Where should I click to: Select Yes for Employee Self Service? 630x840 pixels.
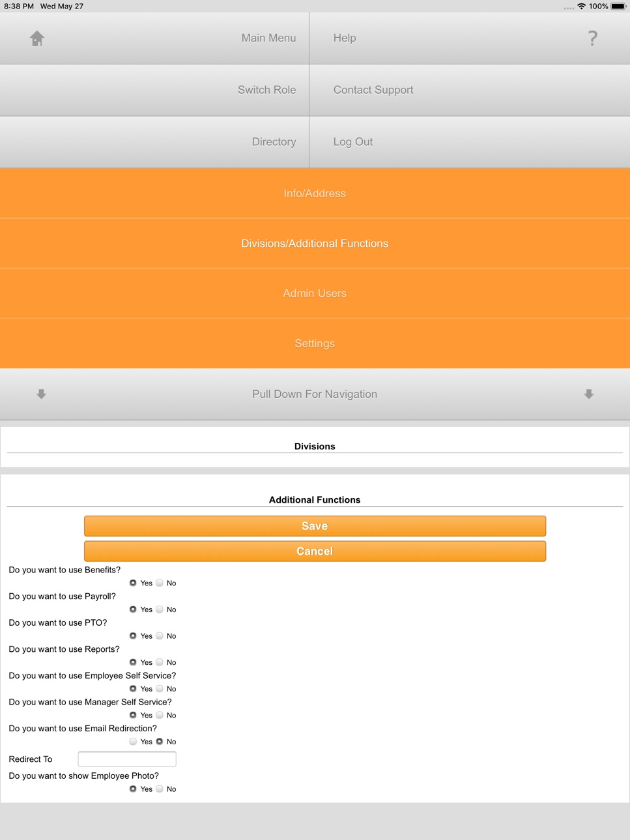(x=133, y=688)
